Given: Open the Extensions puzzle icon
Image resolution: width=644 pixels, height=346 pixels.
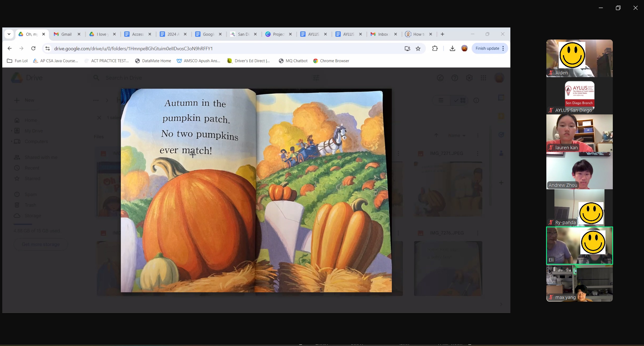Looking at the screenshot, I should click(x=435, y=48).
